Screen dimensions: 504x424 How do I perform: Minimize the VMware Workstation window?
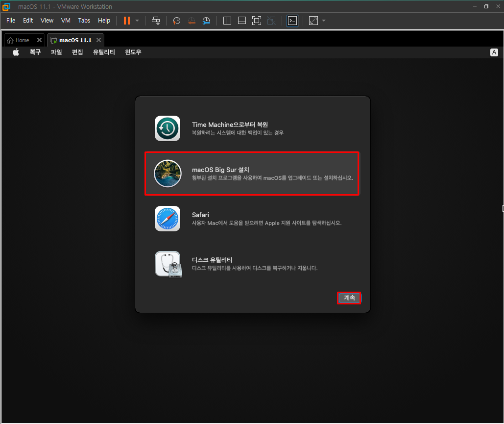475,6
